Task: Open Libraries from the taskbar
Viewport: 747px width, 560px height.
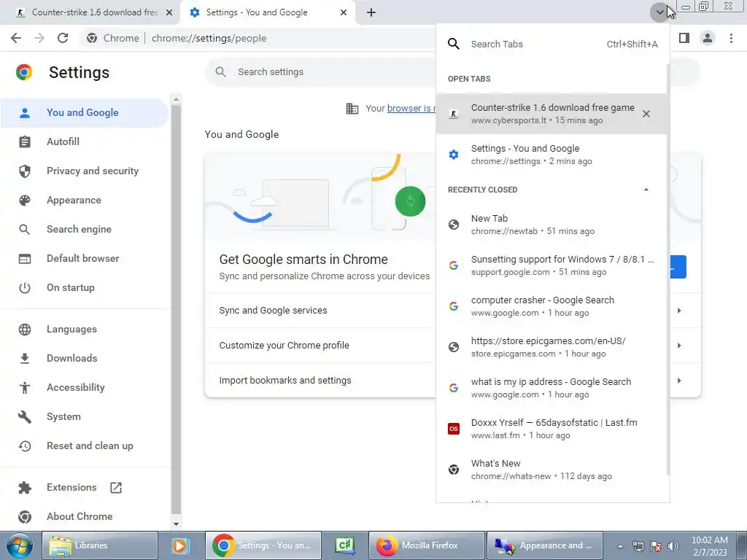Action: pos(99,545)
